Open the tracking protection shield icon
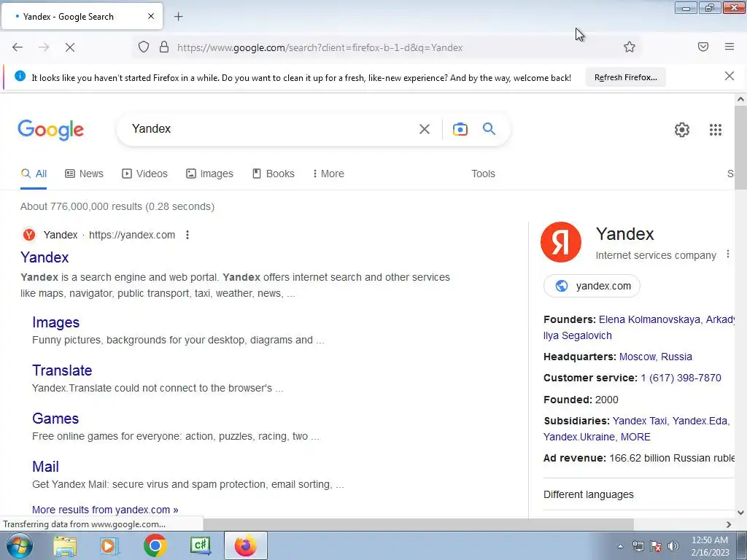The height and width of the screenshot is (560, 747). 144,47
